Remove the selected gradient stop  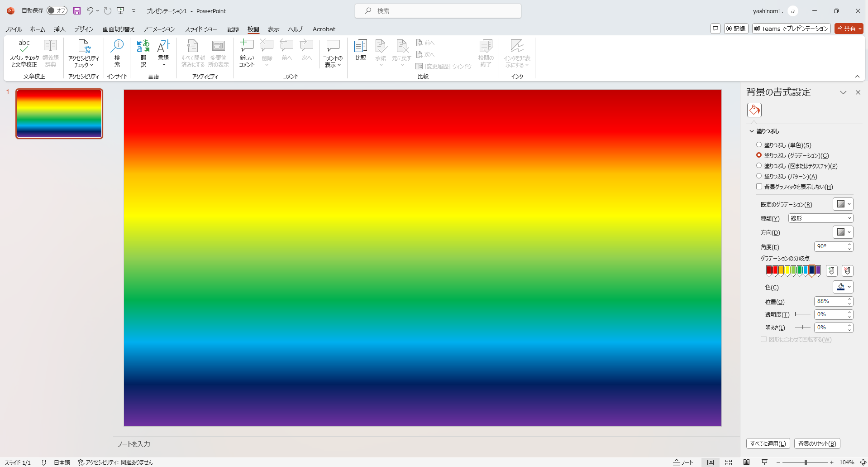click(x=848, y=271)
